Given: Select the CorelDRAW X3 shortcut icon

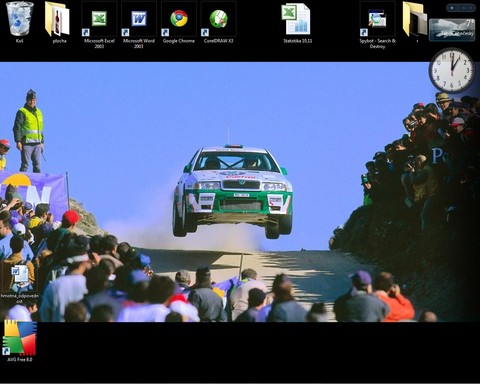Looking at the screenshot, I should [219, 19].
